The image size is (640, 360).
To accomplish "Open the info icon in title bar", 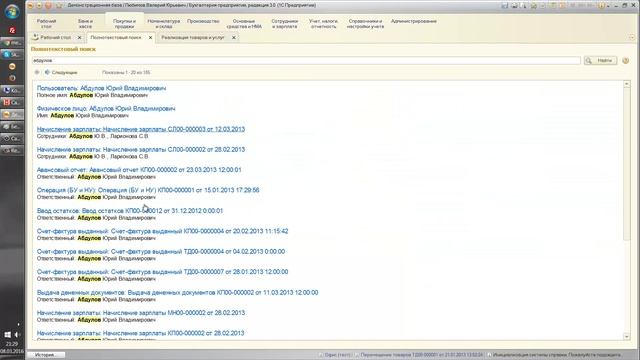I will pos(601,6).
